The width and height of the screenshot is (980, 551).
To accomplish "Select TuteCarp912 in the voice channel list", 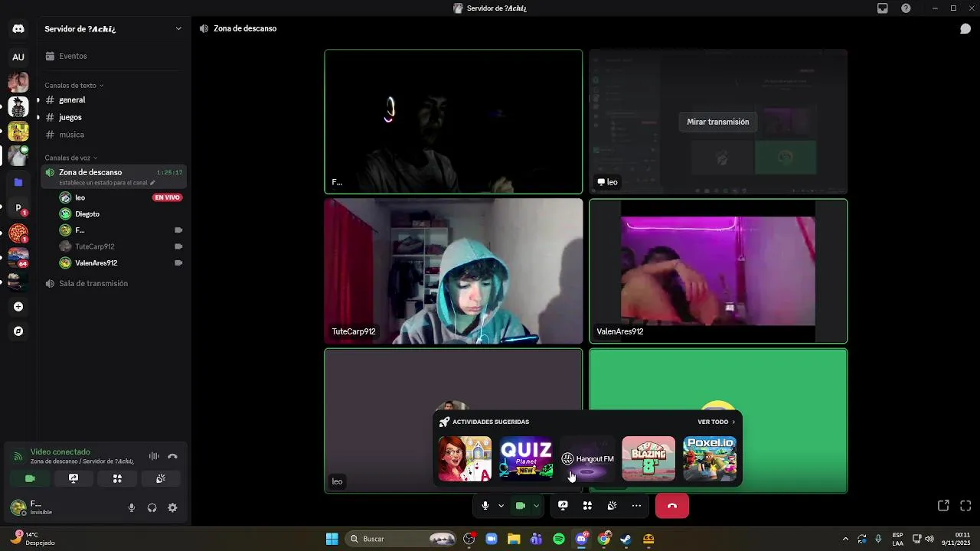I will coord(121,246).
